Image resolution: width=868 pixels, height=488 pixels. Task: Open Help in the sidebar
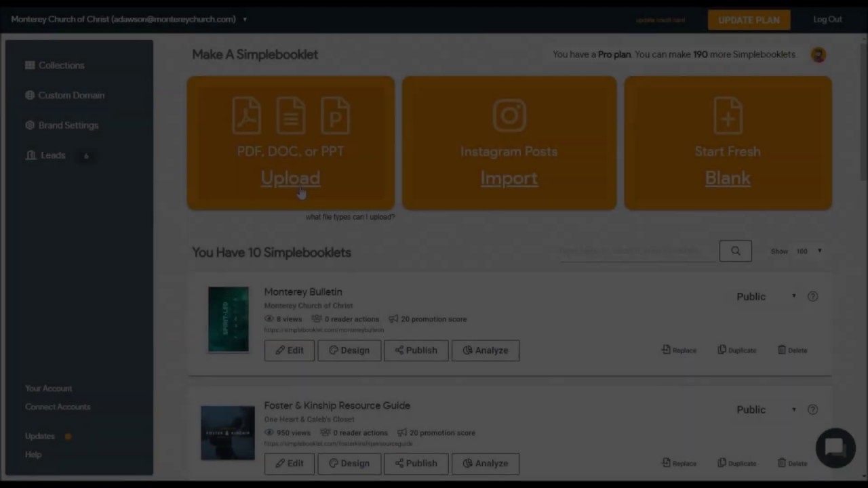[x=33, y=455]
